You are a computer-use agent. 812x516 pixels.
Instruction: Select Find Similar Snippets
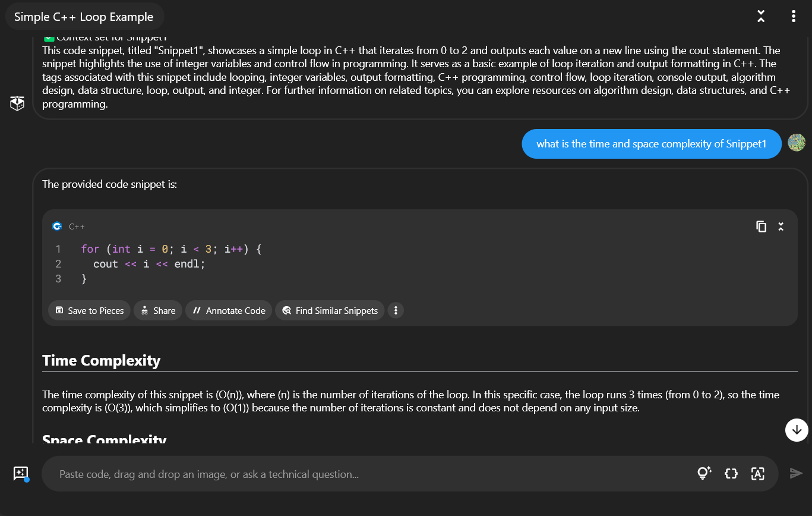[x=330, y=310]
